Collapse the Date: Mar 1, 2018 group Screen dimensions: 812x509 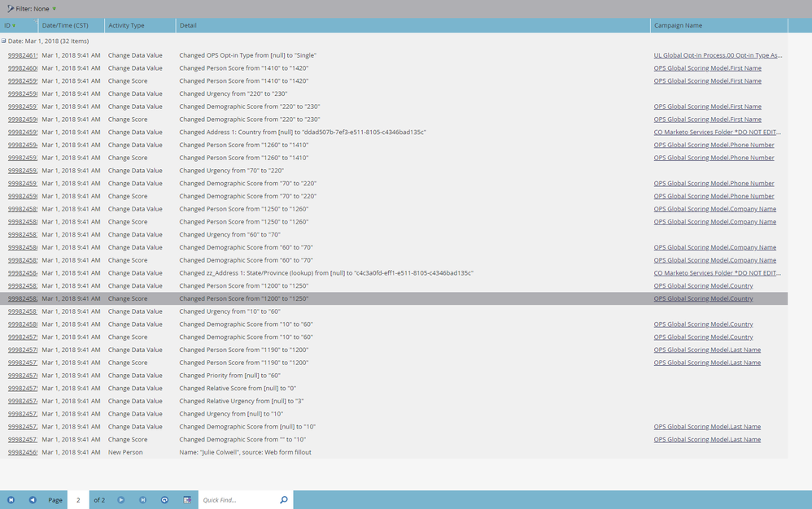pos(3,41)
